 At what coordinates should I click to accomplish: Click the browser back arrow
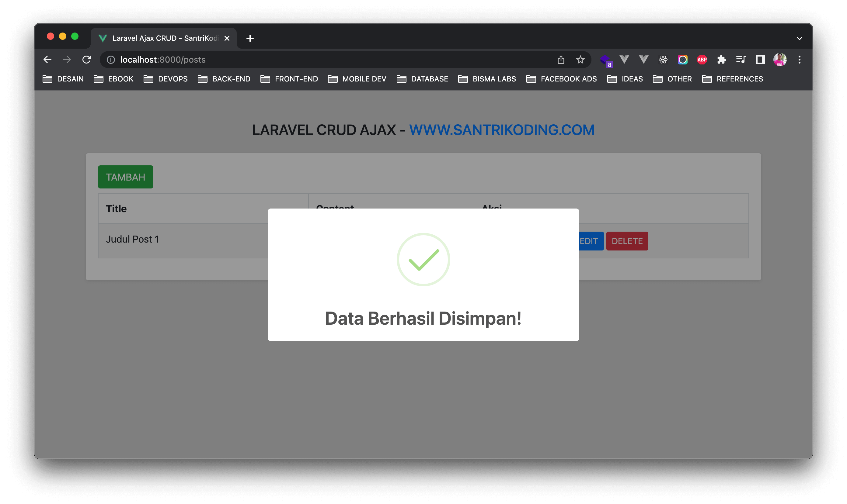pyautogui.click(x=47, y=60)
